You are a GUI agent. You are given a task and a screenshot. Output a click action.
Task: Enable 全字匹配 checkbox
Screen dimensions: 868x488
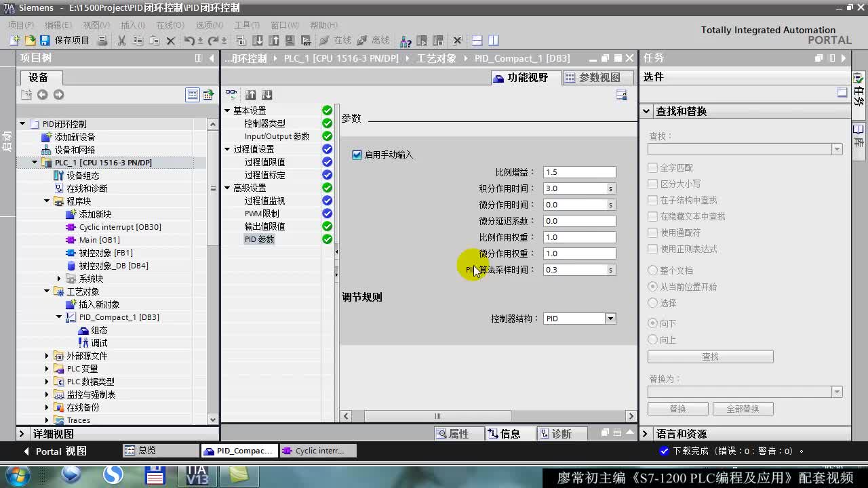(x=652, y=167)
